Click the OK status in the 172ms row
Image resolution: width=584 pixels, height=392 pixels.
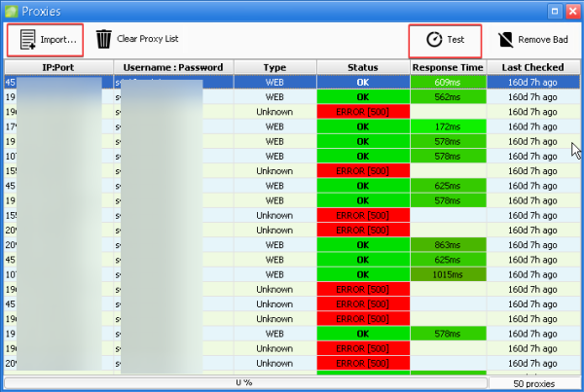pos(363,127)
